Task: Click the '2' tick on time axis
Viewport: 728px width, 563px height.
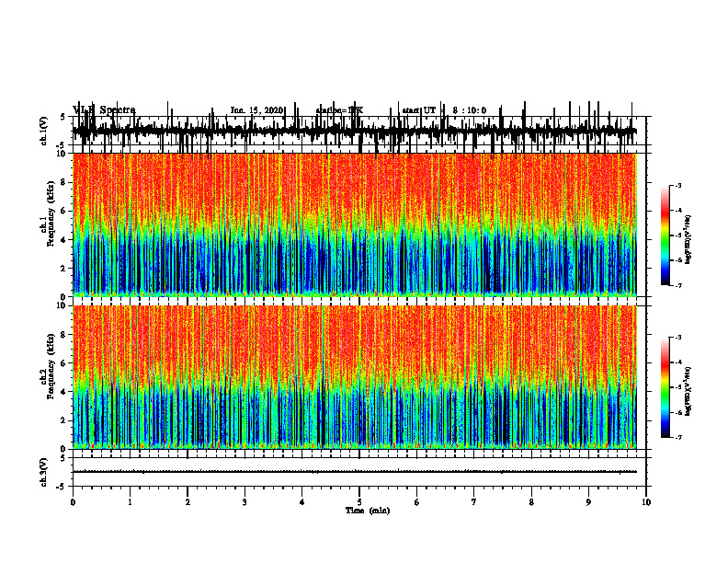Action: (188, 502)
